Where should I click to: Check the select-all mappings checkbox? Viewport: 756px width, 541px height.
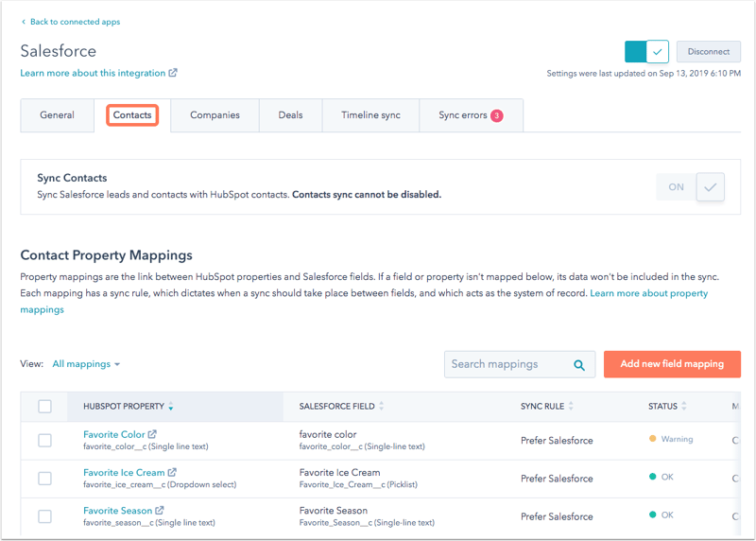click(44, 407)
